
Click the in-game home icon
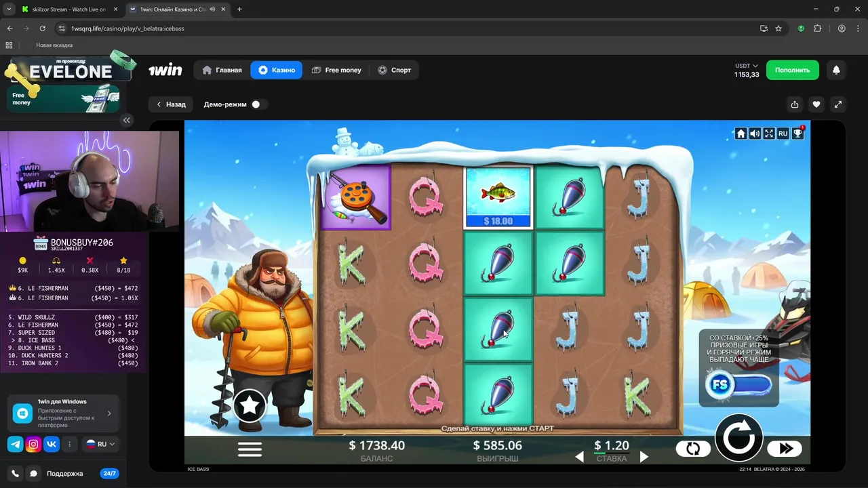(741, 134)
